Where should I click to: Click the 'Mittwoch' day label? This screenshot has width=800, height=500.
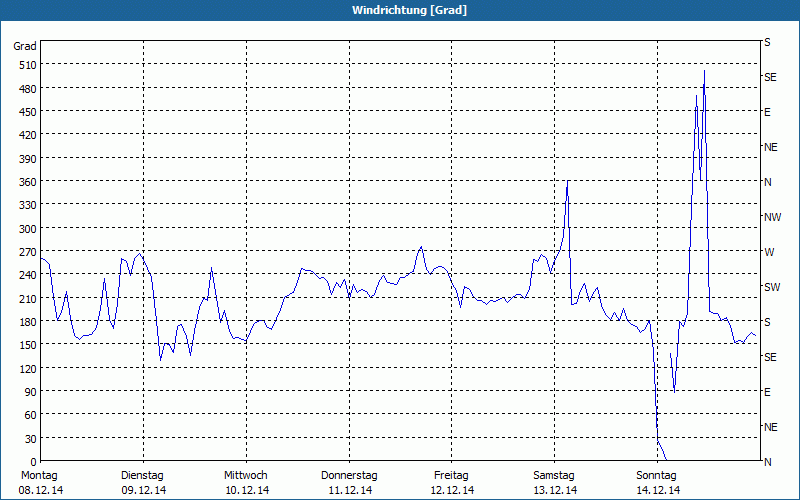tap(246, 476)
